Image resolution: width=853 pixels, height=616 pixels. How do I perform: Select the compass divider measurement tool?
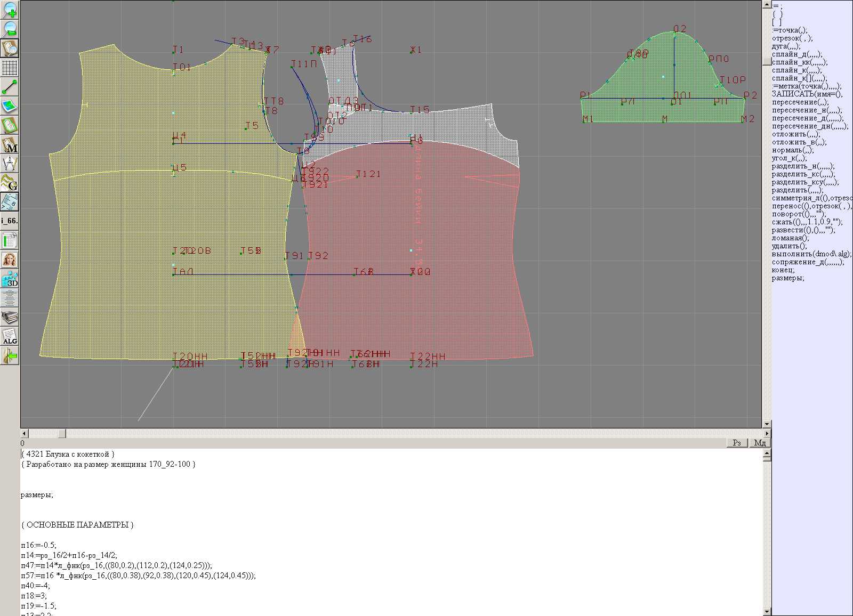pyautogui.click(x=10, y=164)
